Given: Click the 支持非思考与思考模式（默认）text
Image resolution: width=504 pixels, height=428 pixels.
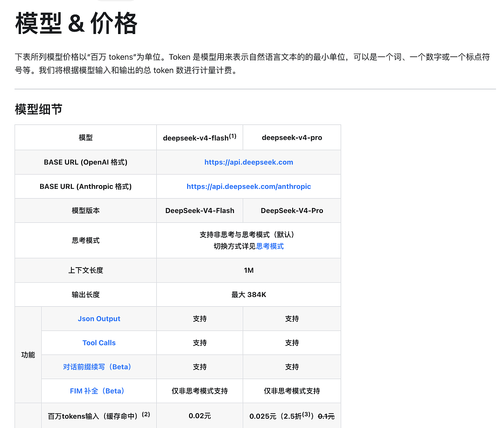Looking at the screenshot, I should 248,235.
